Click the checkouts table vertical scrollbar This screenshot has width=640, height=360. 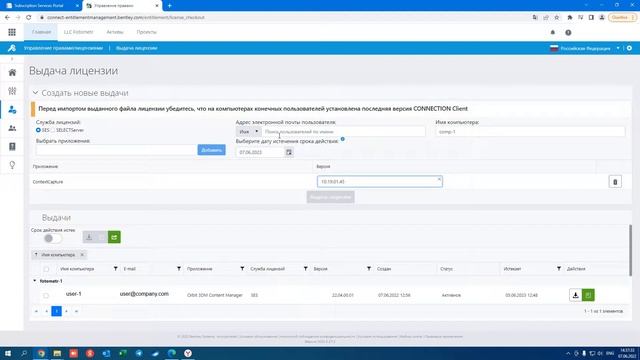point(630,250)
